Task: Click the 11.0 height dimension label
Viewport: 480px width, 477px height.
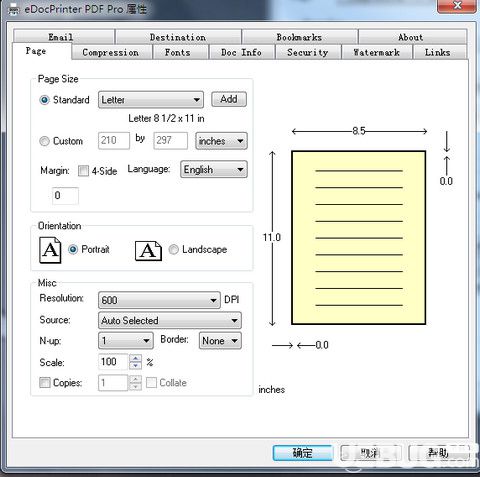Action: [272, 237]
